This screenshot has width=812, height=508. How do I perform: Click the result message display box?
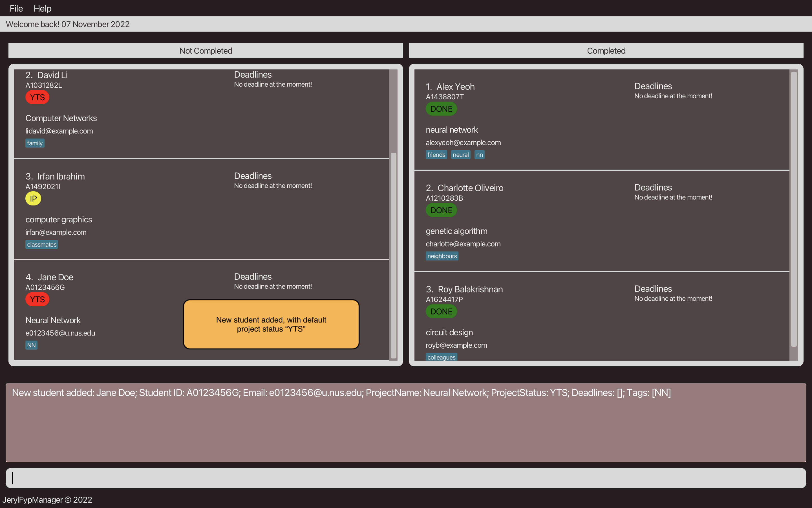pos(406,423)
